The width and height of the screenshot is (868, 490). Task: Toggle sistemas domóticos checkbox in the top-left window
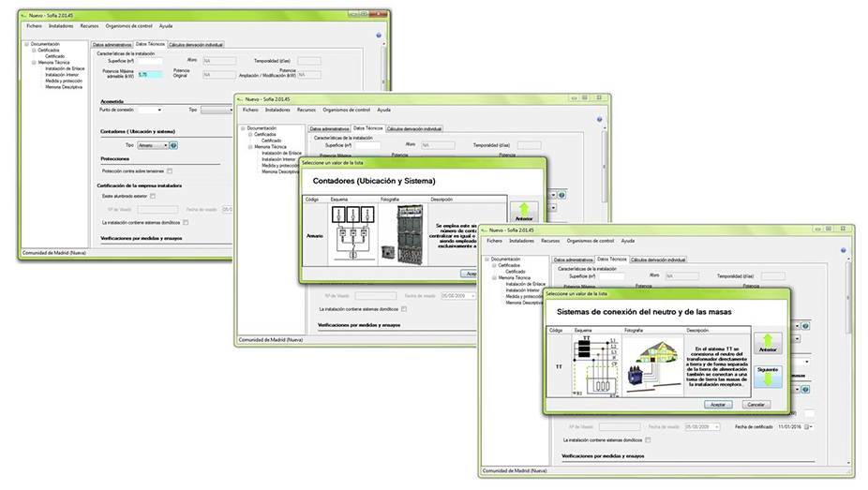pyautogui.click(x=186, y=222)
